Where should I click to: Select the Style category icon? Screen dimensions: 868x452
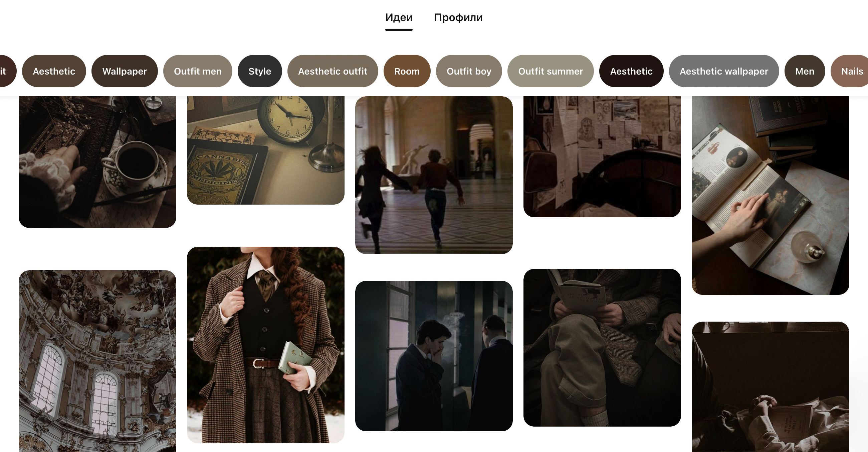[x=259, y=71]
